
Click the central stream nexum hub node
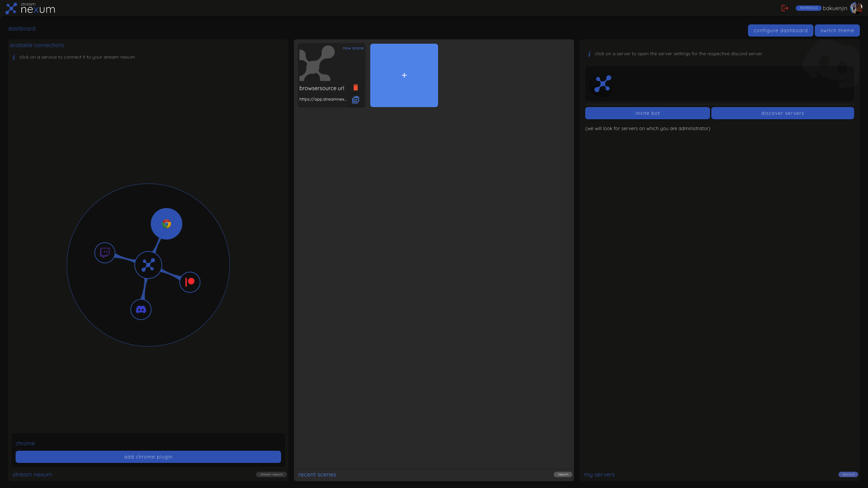pos(148,265)
